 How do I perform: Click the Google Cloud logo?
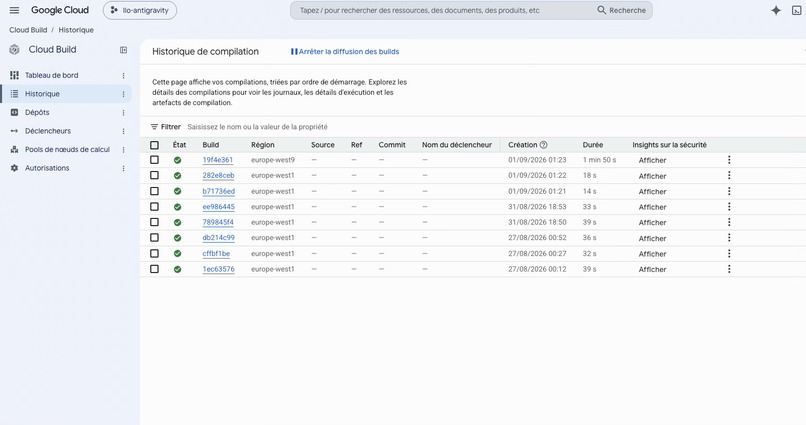pos(60,10)
